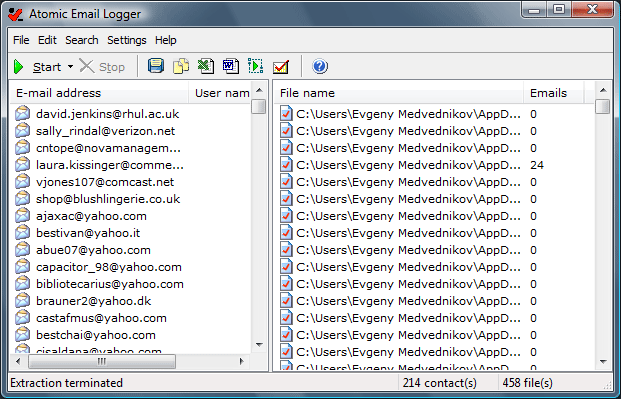Click the green arrow dotted-selection toolbar icon
The height and width of the screenshot is (399, 621).
[x=255, y=66]
